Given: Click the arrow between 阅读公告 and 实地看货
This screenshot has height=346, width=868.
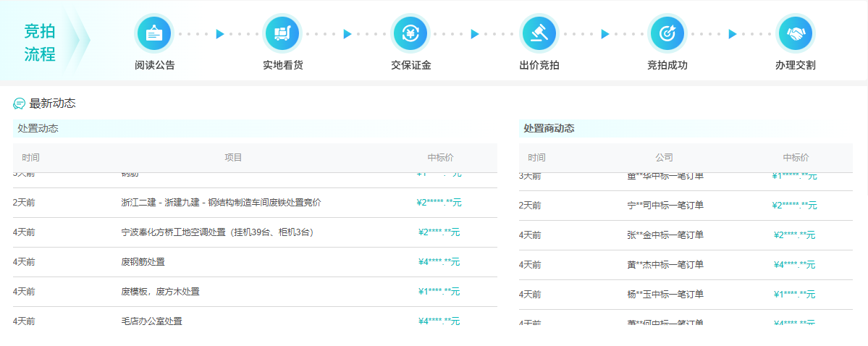Looking at the screenshot, I should (220, 34).
